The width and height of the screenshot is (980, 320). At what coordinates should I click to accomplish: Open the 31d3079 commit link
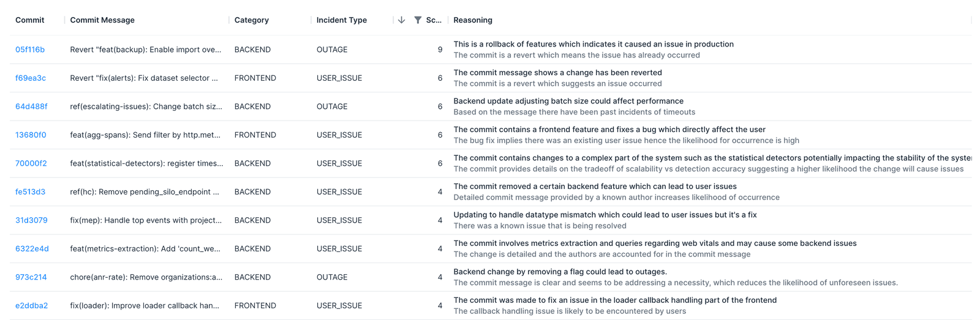pos(31,220)
